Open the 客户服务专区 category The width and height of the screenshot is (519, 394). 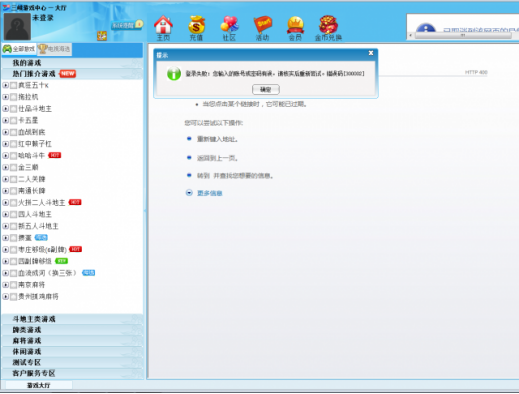click(72, 373)
